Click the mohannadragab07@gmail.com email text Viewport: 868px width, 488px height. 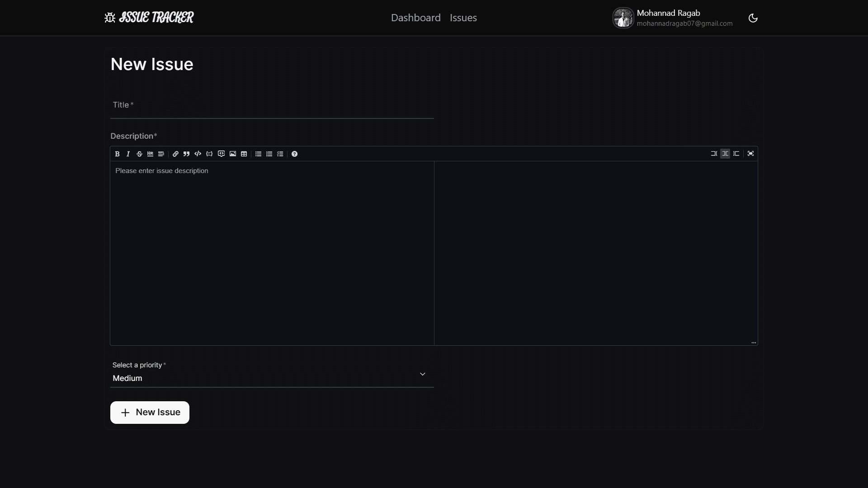[x=684, y=23]
